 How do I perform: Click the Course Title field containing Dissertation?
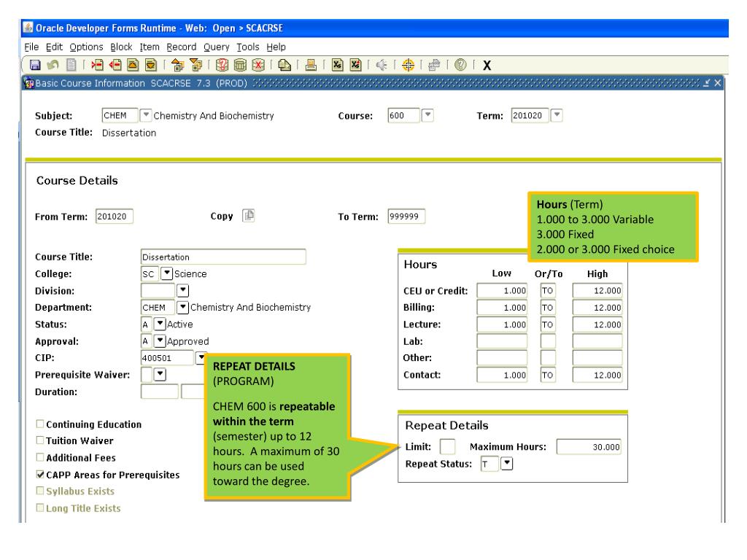pos(223,257)
